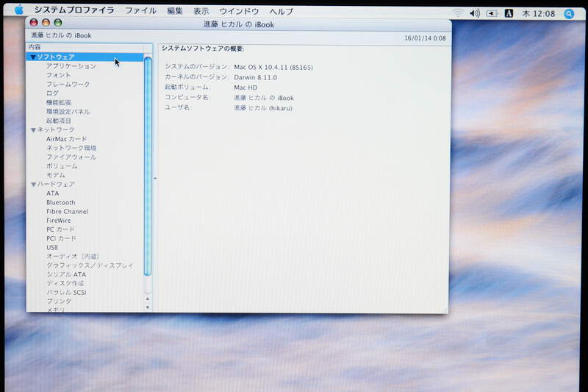Open the ファイル menu
Screen dimensions: 588x392
pos(140,10)
